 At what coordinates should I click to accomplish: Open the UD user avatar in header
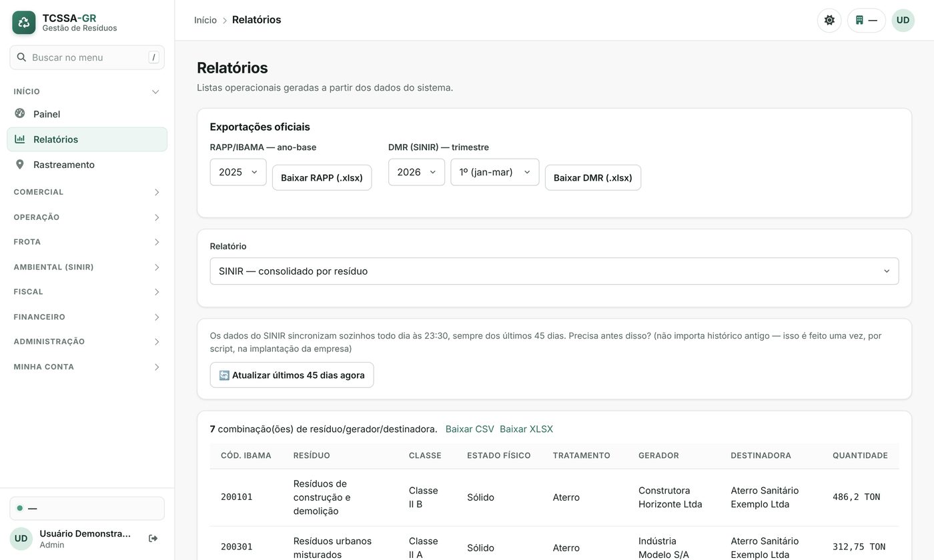tap(903, 20)
